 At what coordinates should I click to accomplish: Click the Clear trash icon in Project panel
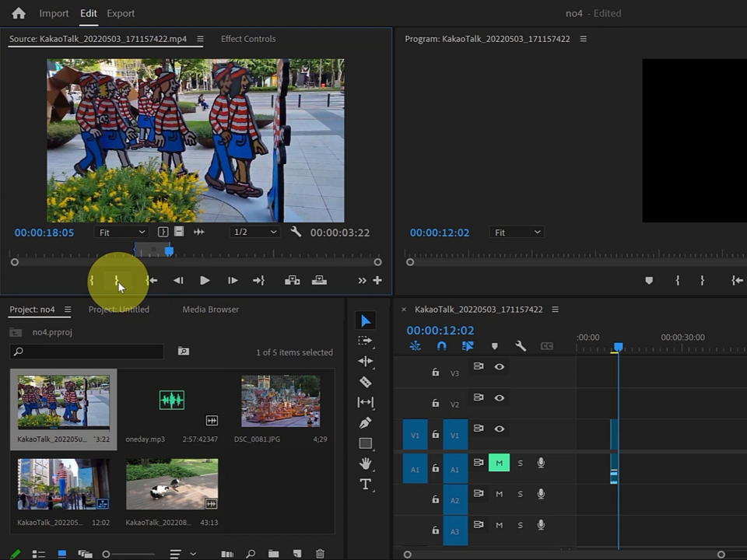(x=320, y=553)
